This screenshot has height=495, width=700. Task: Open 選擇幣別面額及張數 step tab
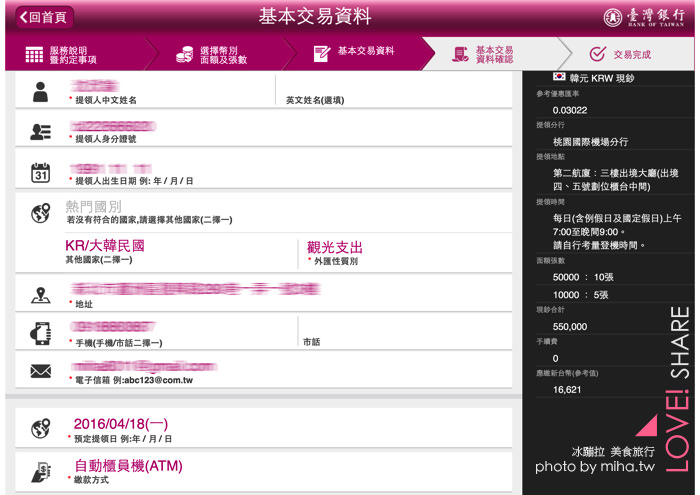[219, 54]
